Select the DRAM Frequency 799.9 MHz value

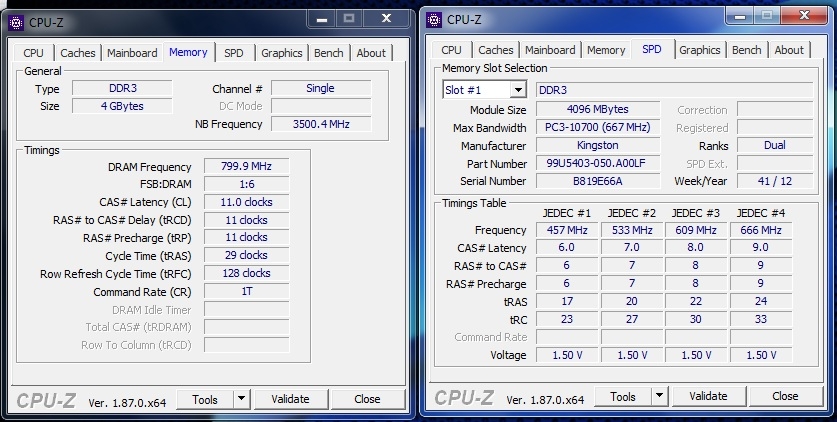tap(247, 166)
